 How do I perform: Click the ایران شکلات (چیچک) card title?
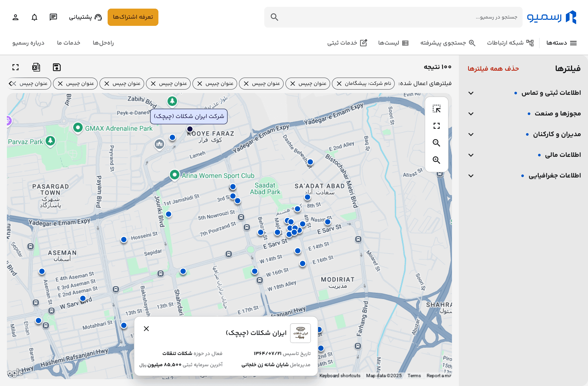coord(256,333)
